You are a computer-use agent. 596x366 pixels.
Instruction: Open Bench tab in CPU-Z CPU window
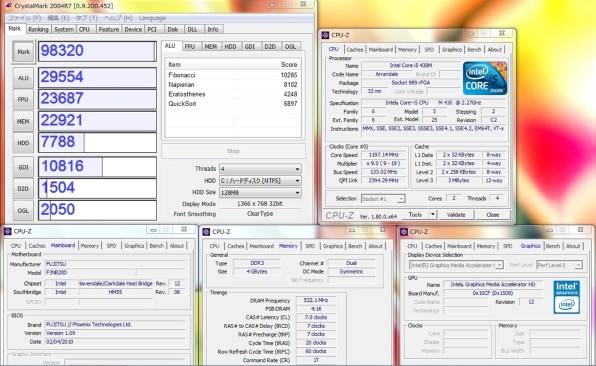pyautogui.click(x=474, y=49)
